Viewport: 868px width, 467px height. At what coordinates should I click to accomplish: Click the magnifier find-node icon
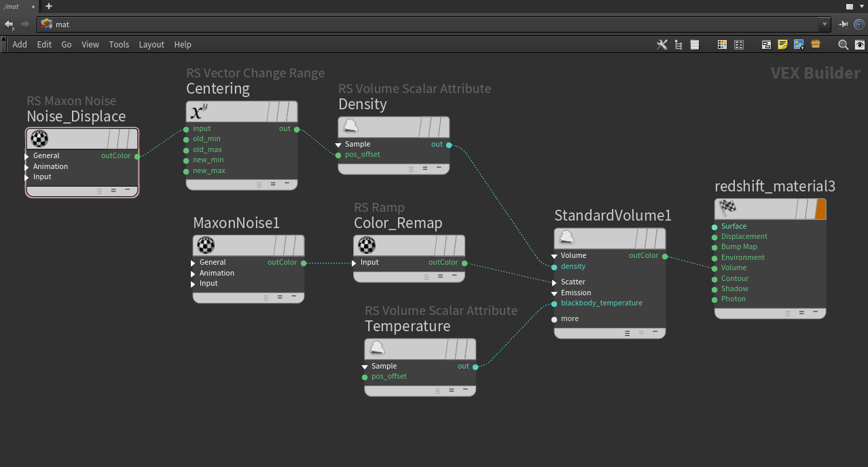[x=843, y=45]
